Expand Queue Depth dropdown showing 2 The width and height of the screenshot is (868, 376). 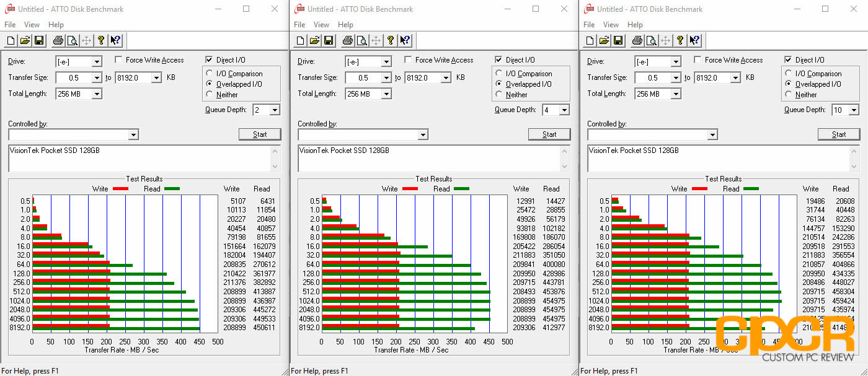tap(275, 110)
